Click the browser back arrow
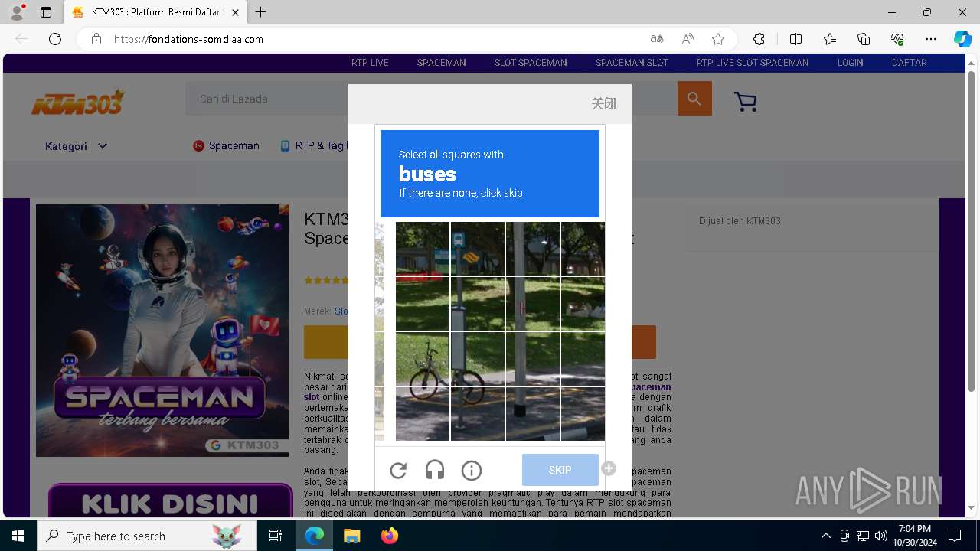This screenshot has width=980, height=551. pyautogui.click(x=21, y=39)
